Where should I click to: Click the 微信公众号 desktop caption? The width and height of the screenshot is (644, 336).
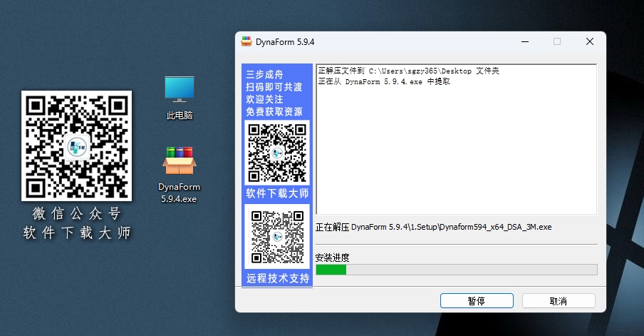(77, 213)
